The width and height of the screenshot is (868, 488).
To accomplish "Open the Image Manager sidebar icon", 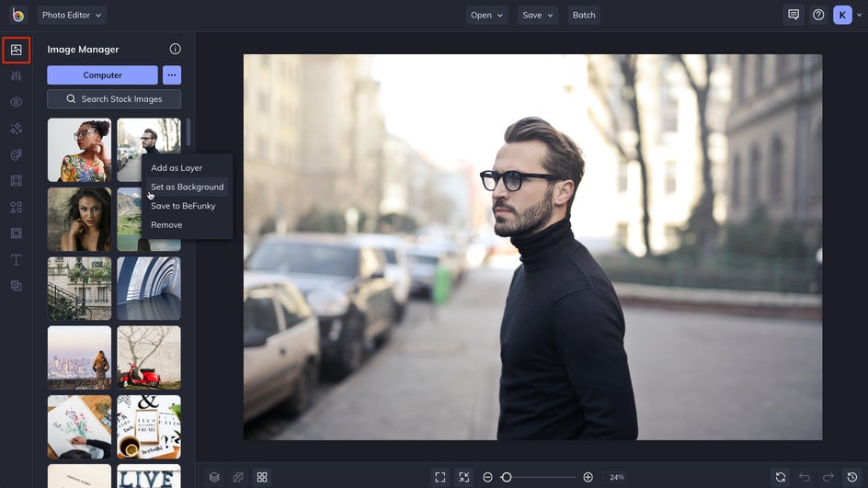I will tap(16, 50).
